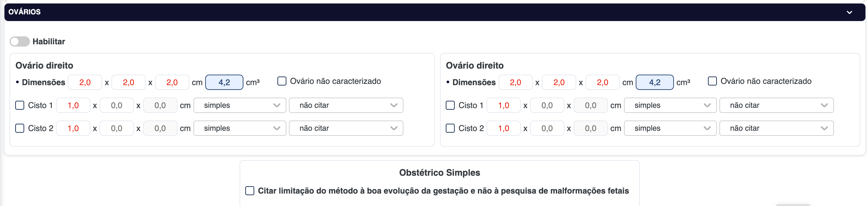Select third Dimensões field in right panel
The image size is (868, 206).
pos(602,82)
